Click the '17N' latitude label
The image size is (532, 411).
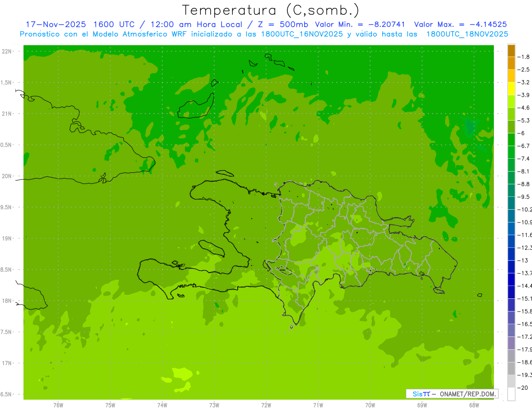click(8, 363)
